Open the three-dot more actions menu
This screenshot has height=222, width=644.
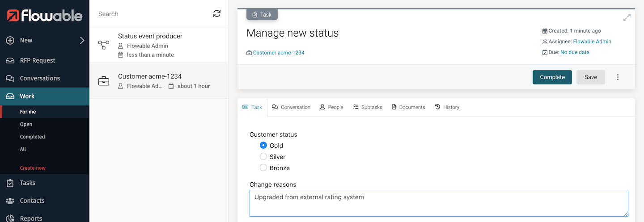[x=618, y=77]
